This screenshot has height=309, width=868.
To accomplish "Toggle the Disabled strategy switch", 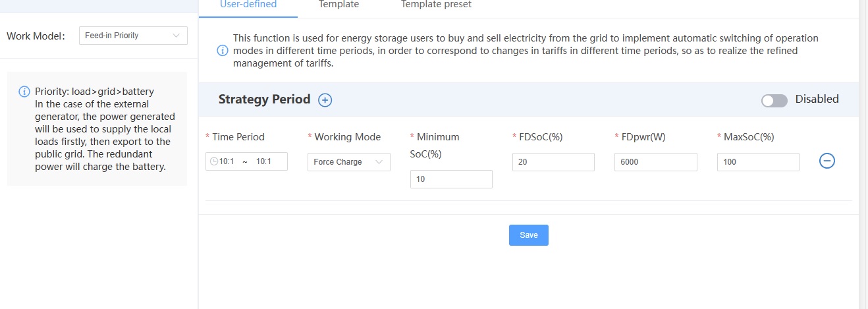I will [774, 100].
